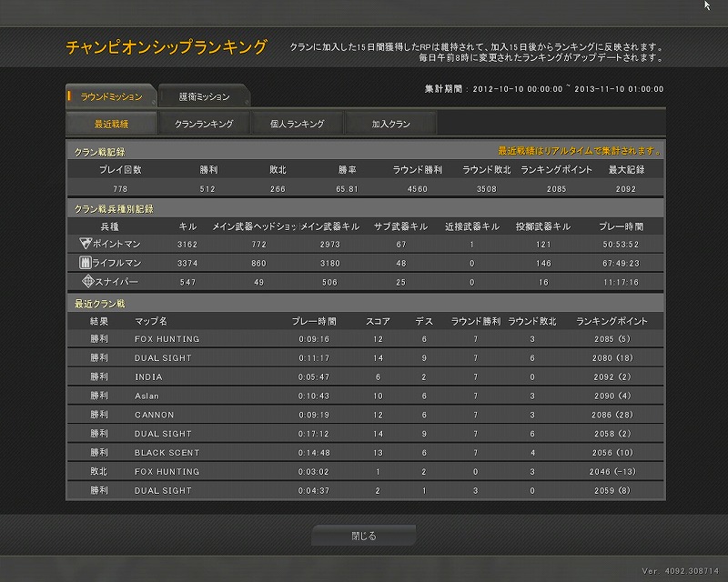Click the Sniper class icon
728x582 pixels.
87,281
